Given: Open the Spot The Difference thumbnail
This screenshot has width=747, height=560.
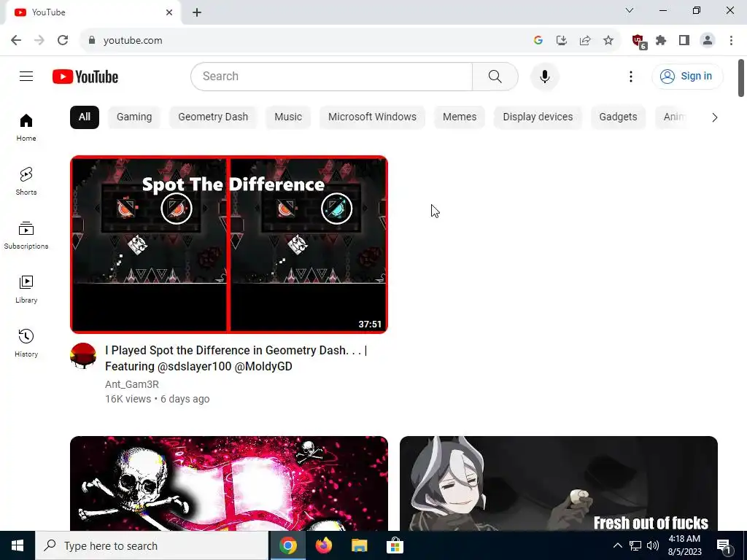Looking at the screenshot, I should [228, 244].
